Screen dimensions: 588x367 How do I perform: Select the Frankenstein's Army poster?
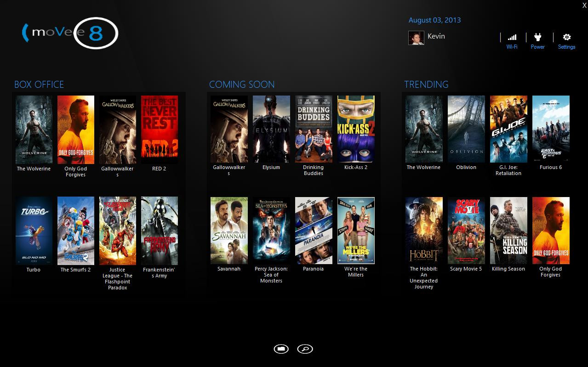coord(160,231)
